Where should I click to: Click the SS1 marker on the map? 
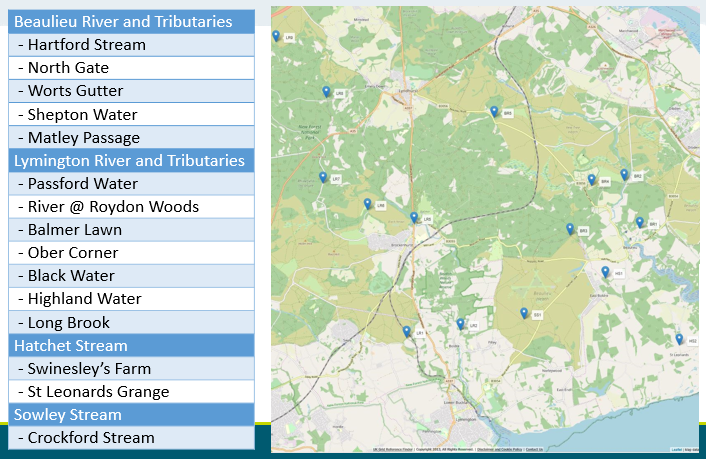click(x=524, y=313)
